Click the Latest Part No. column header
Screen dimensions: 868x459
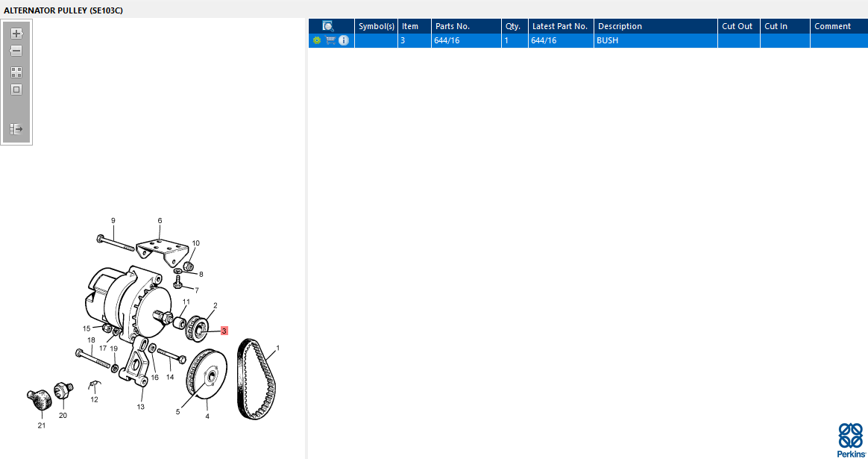(x=561, y=26)
